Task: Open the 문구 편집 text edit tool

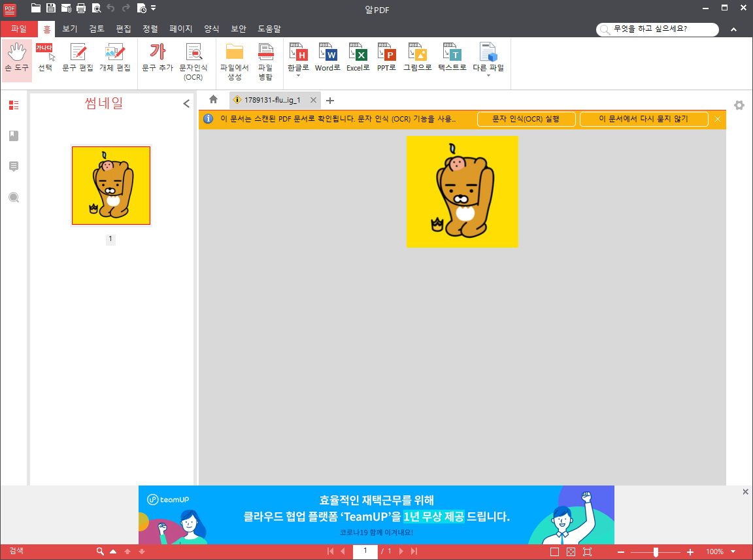Action: [78, 58]
